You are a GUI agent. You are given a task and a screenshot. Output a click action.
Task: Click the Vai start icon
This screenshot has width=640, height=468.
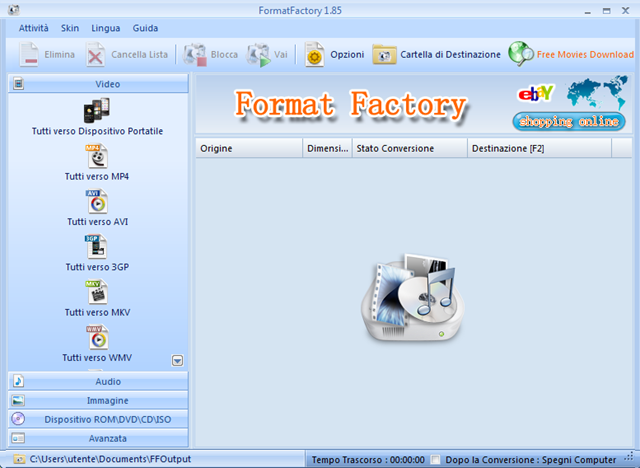tap(258, 55)
